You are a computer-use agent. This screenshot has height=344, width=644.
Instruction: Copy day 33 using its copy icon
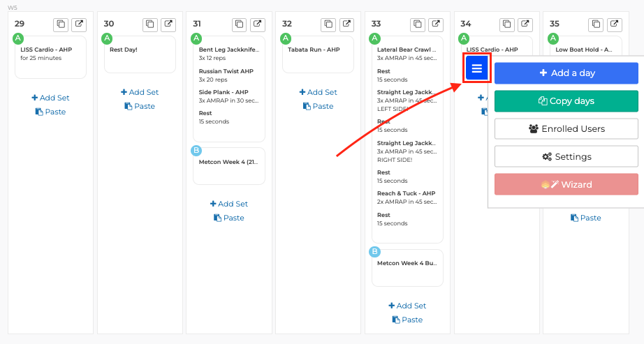(x=418, y=24)
